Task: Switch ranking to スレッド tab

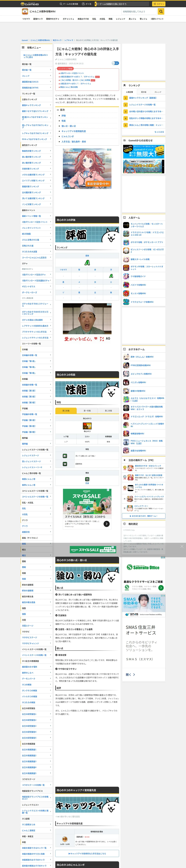Action: pyautogui.click(x=158, y=92)
